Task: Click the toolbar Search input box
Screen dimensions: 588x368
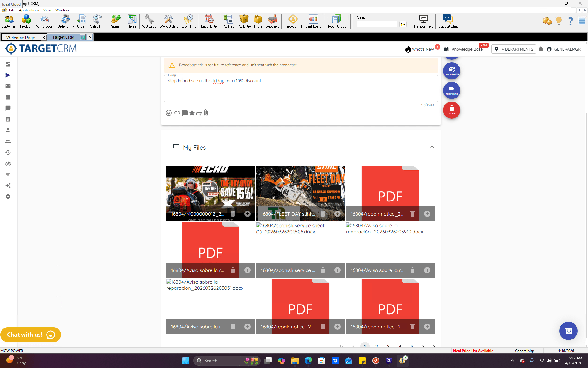Action: (377, 24)
